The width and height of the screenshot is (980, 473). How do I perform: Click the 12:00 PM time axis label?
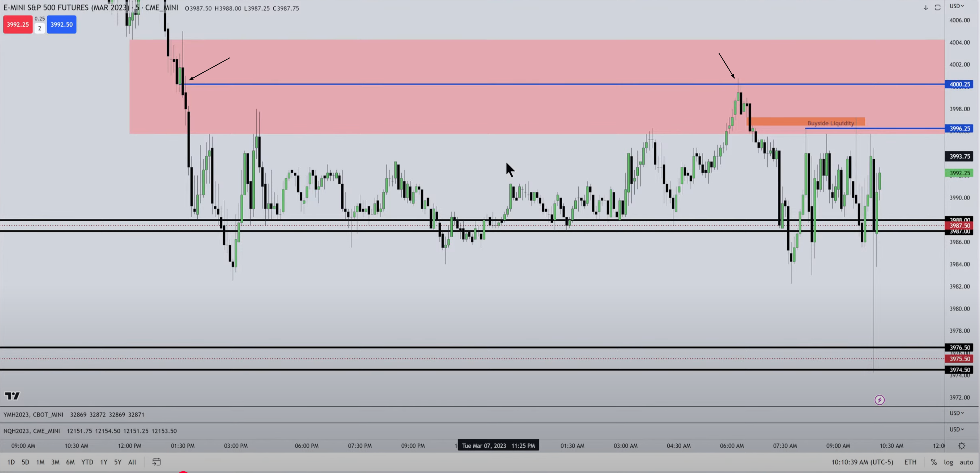(x=129, y=446)
